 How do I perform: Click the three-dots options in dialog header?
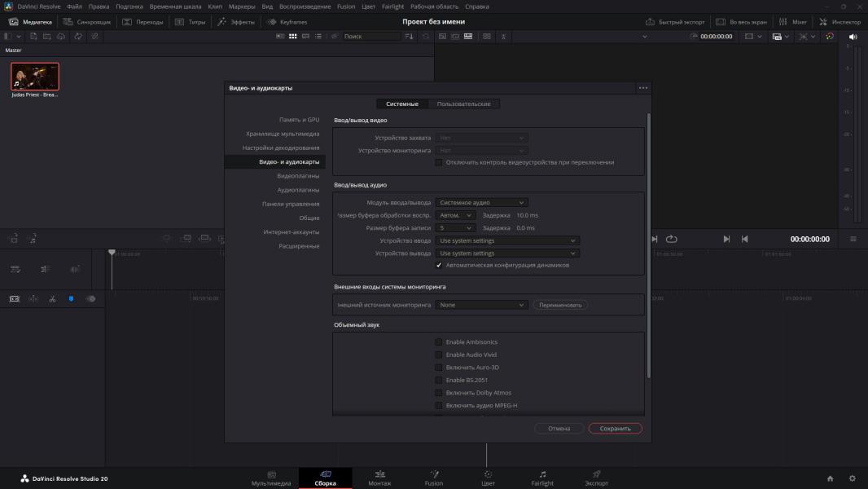pyautogui.click(x=643, y=88)
